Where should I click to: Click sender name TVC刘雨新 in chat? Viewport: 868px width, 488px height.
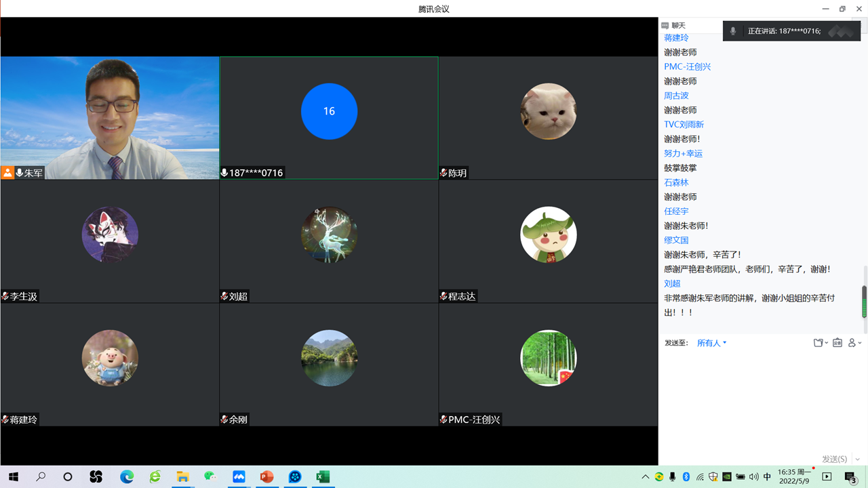pos(684,124)
